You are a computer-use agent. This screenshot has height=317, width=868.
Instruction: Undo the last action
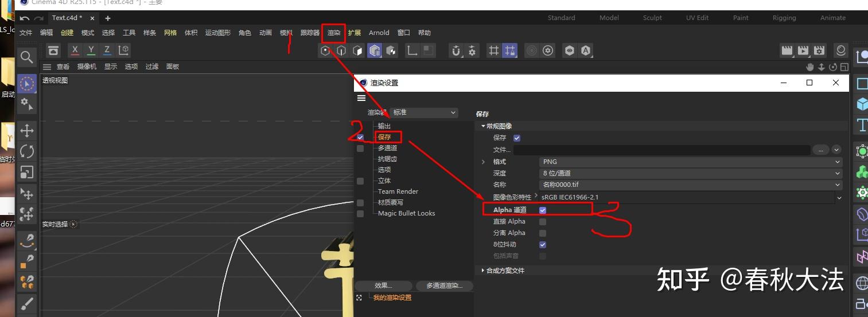coord(25,18)
